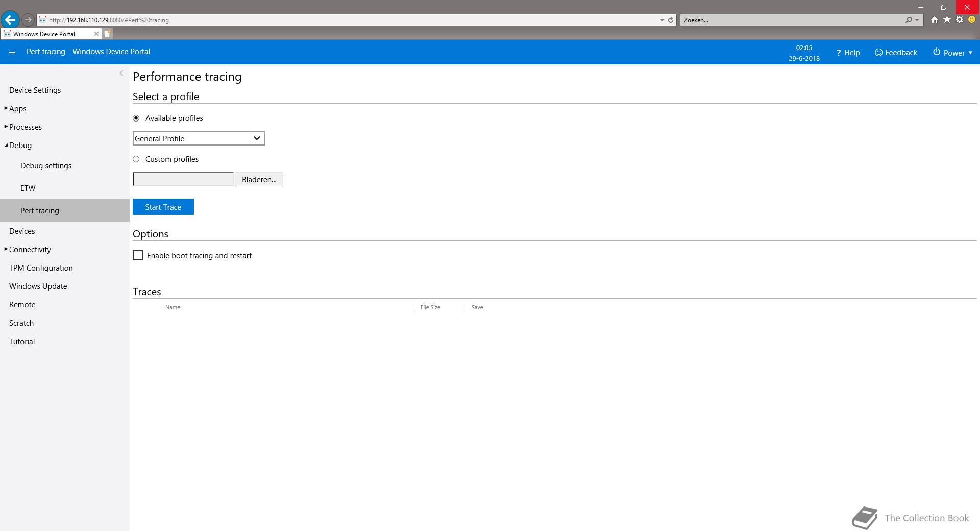Open the ETW page
The height and width of the screenshot is (531, 980).
pos(28,188)
